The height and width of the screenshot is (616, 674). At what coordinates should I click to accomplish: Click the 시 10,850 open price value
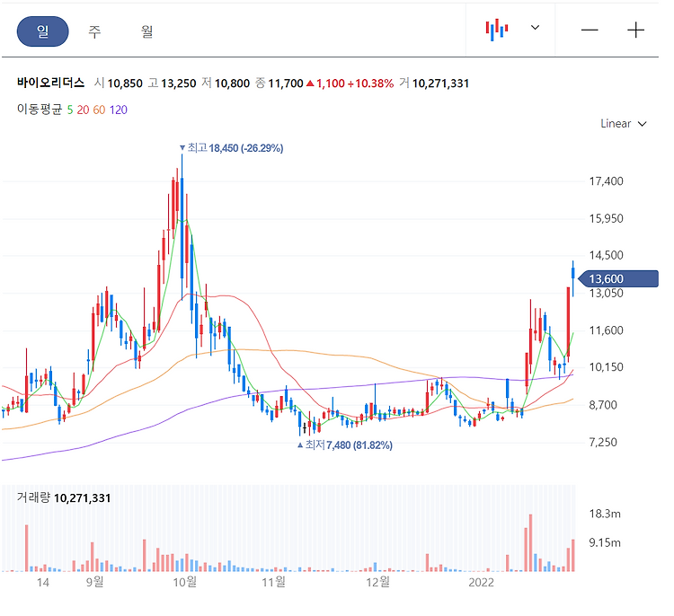[119, 83]
